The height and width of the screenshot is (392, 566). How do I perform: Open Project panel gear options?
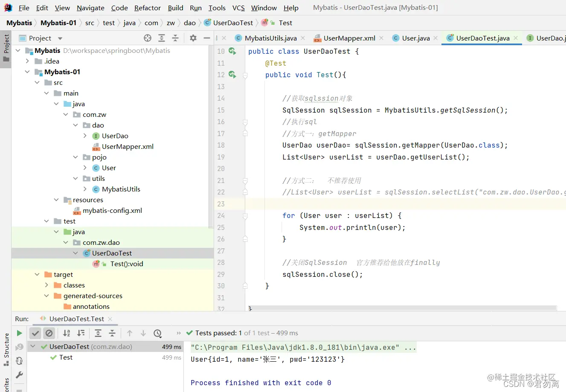click(x=193, y=38)
